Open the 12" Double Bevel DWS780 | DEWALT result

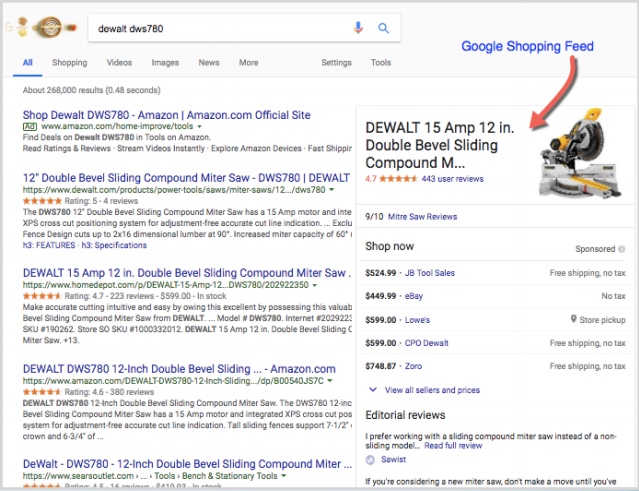click(x=186, y=178)
